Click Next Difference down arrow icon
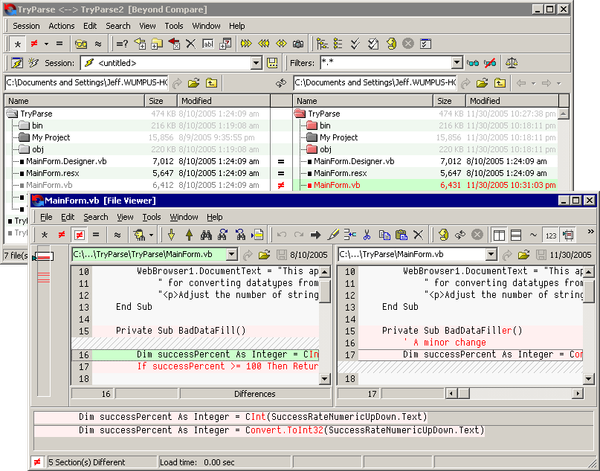600x471 pixels. click(171, 235)
